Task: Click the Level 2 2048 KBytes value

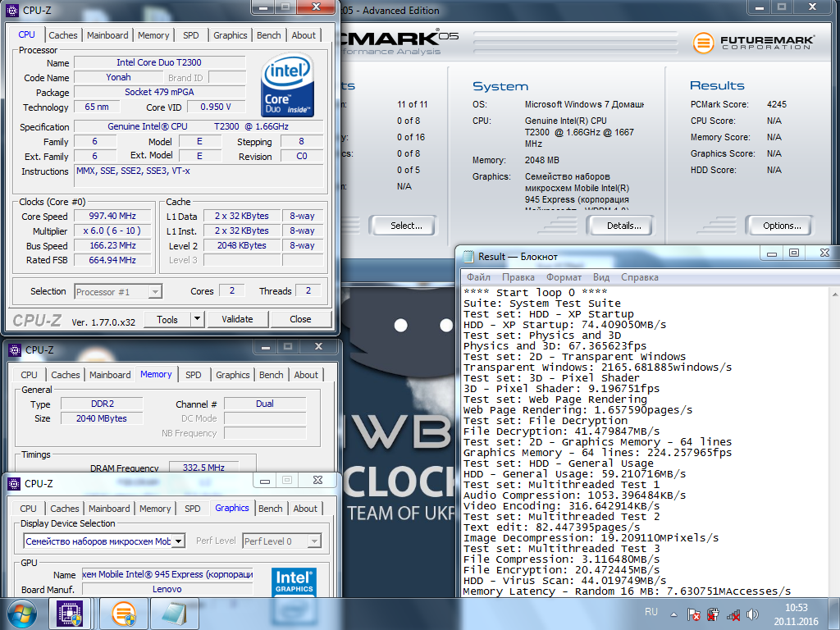Action: point(242,245)
